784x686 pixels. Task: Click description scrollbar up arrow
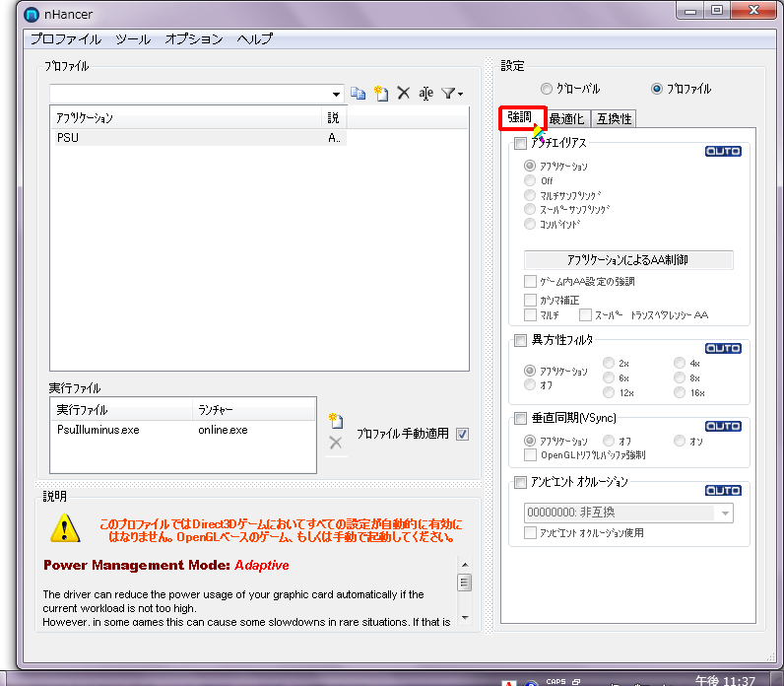click(465, 565)
